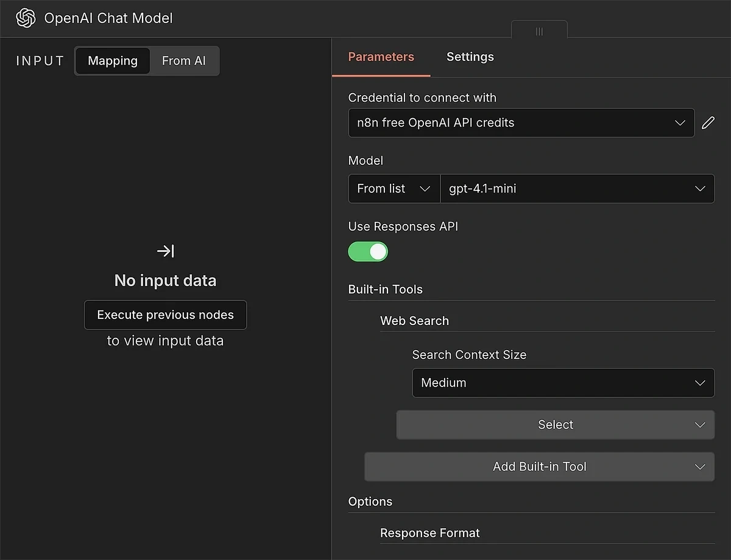
Task: Disable the Use Responses API toggle
Action: [368, 251]
